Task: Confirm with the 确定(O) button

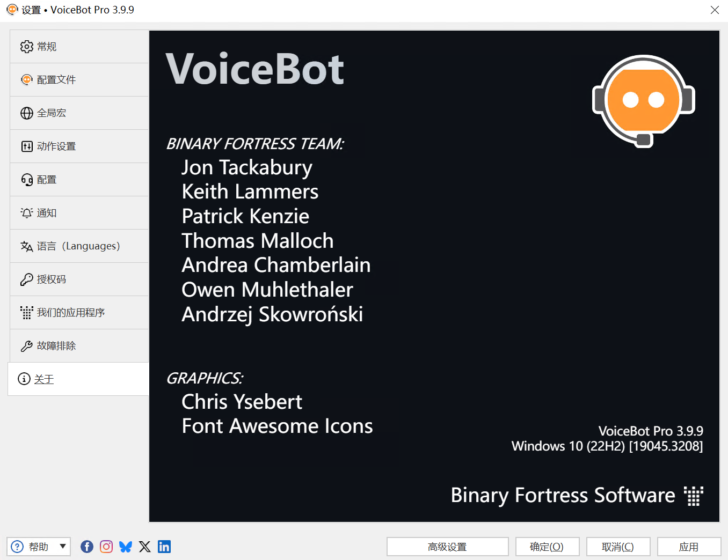Action: 547,547
